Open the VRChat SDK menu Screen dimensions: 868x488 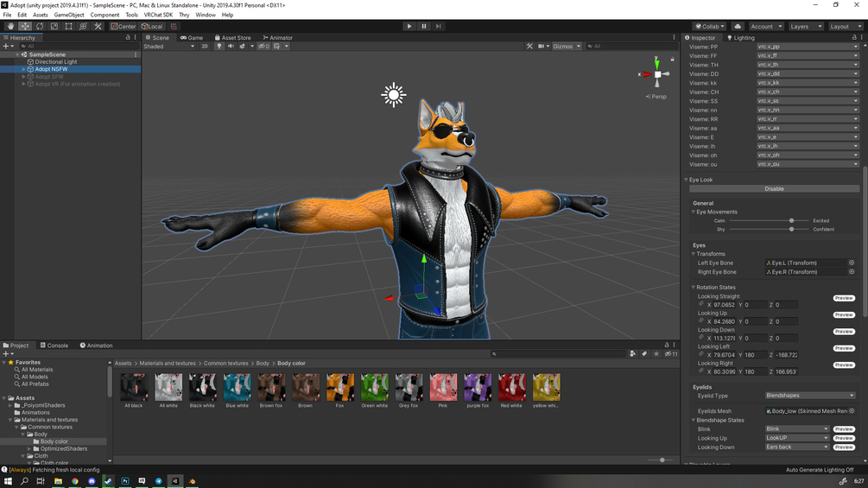coord(158,15)
